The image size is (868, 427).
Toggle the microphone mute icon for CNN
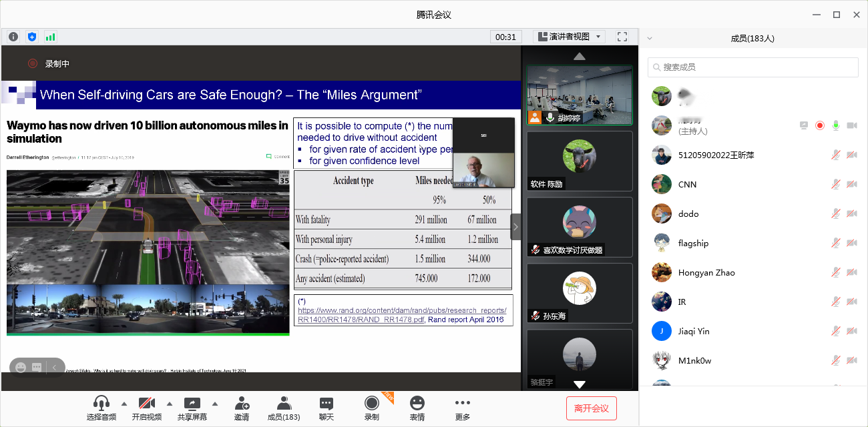coord(835,185)
